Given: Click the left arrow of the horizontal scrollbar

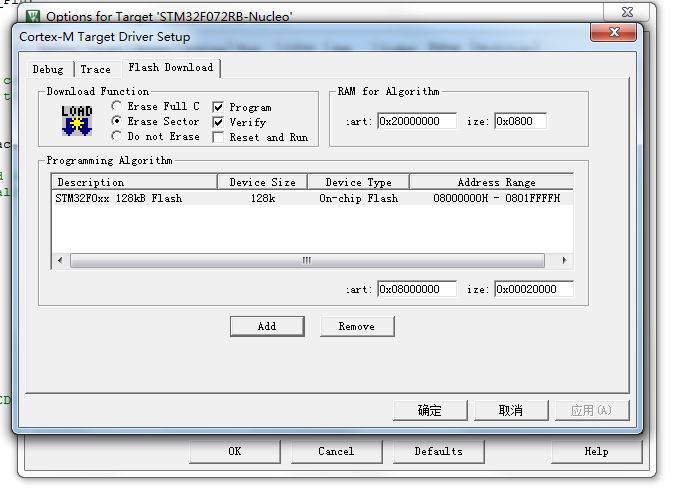Looking at the screenshot, I should tap(60, 260).
